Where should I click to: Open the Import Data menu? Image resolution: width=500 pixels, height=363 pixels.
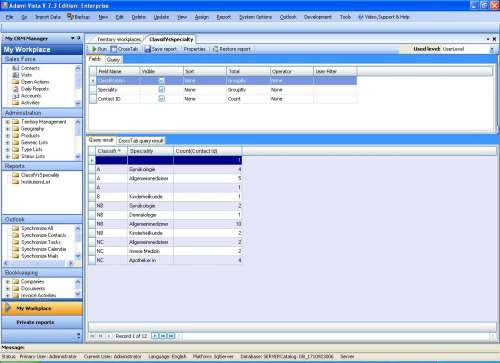(48, 17)
